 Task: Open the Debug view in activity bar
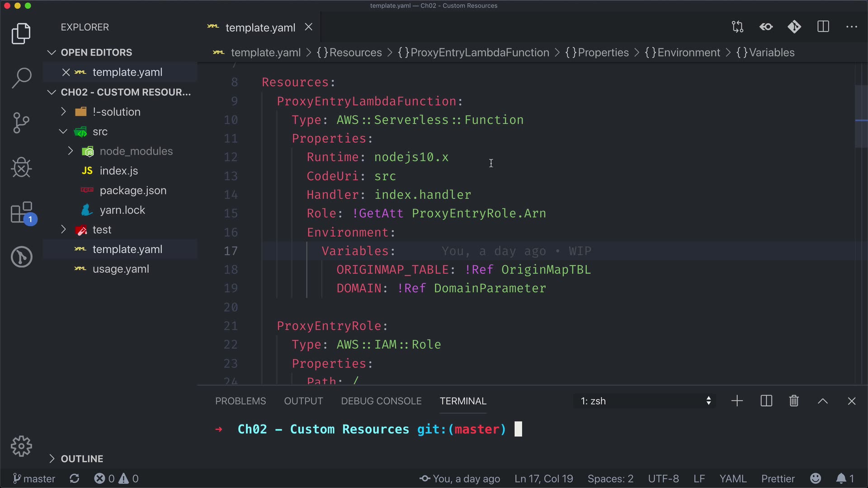pyautogui.click(x=21, y=168)
